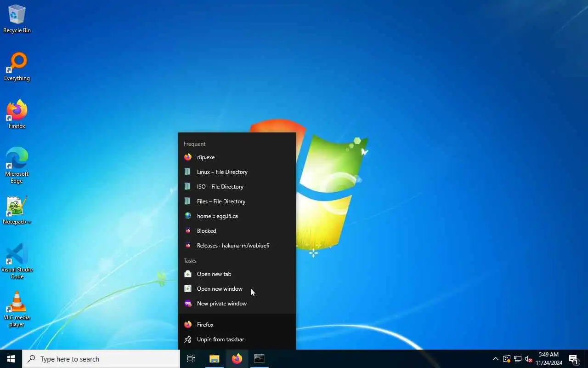Choose Open new tab task

pos(237,274)
